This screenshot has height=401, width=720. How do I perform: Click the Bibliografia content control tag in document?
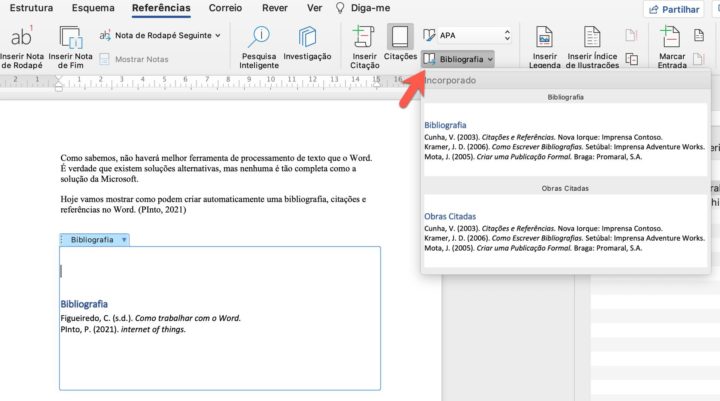point(92,240)
